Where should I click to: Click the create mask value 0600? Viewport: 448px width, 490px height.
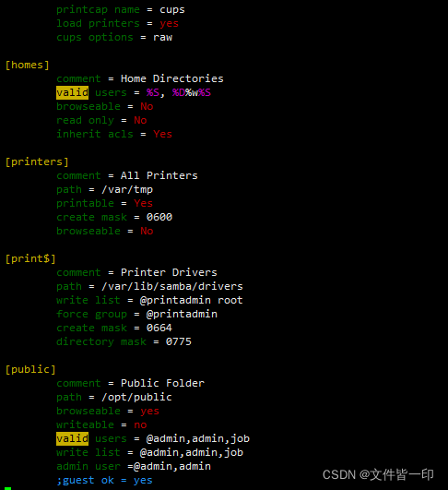pos(159,217)
